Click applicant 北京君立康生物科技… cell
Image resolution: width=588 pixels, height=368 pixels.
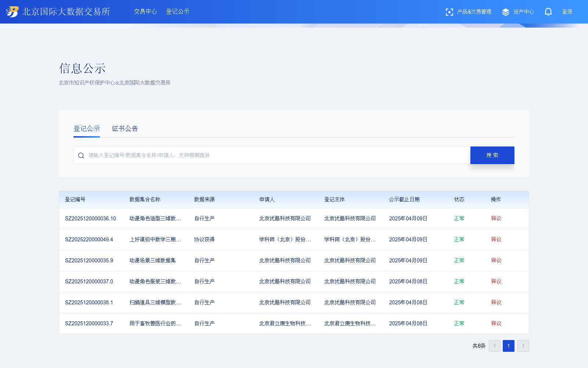(285, 323)
